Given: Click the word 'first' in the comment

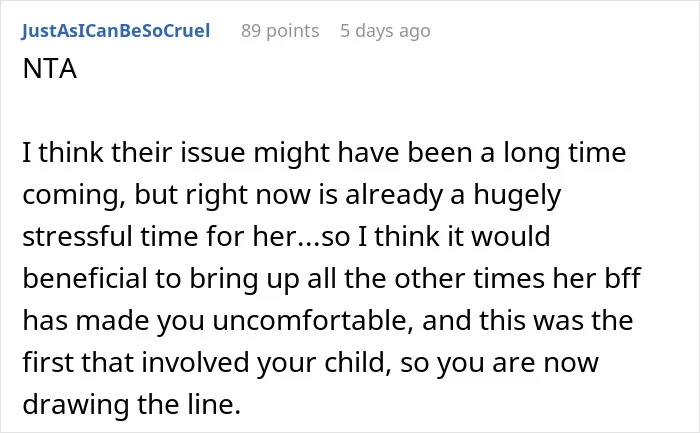Looking at the screenshot, I should pyautogui.click(x=48, y=362).
